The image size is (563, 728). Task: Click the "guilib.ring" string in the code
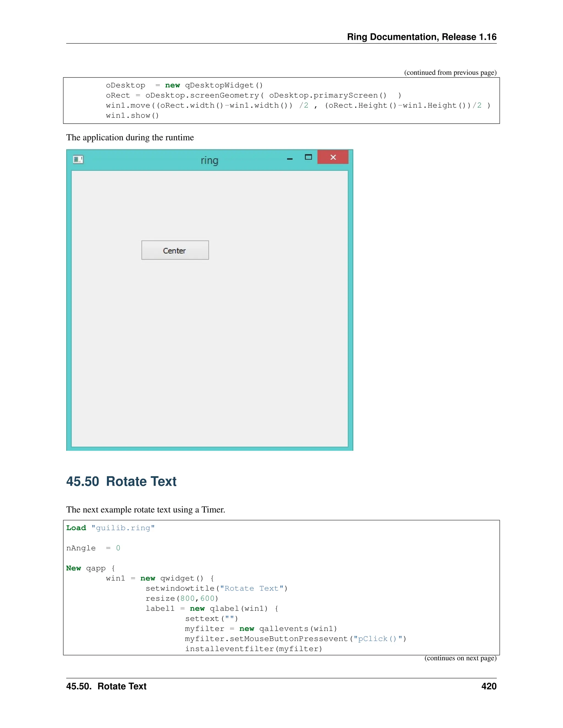(x=123, y=528)
